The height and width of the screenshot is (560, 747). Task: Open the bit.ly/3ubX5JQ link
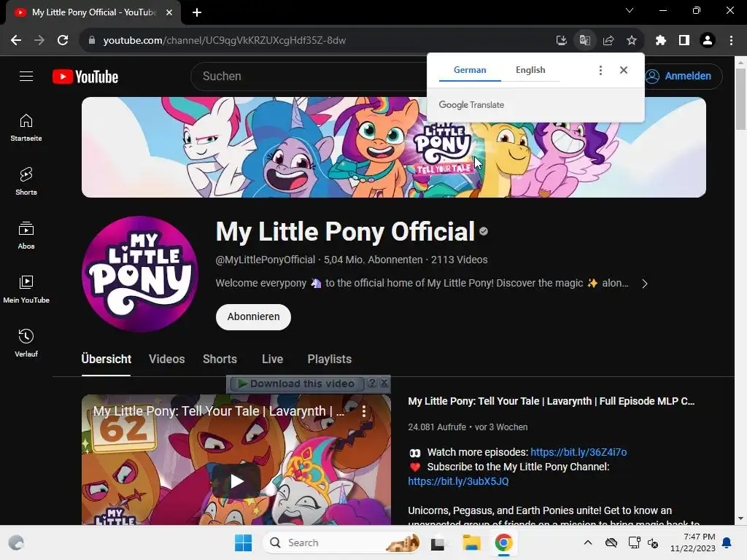[x=458, y=481]
